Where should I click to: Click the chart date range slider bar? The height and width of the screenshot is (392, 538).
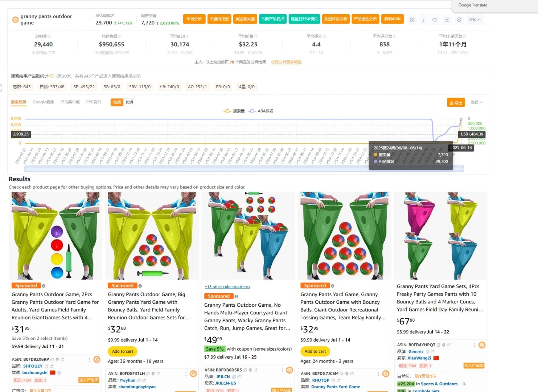[244, 169]
